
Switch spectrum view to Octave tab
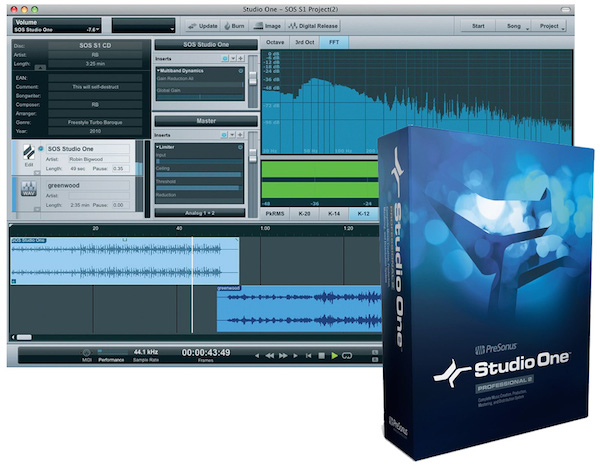point(275,42)
